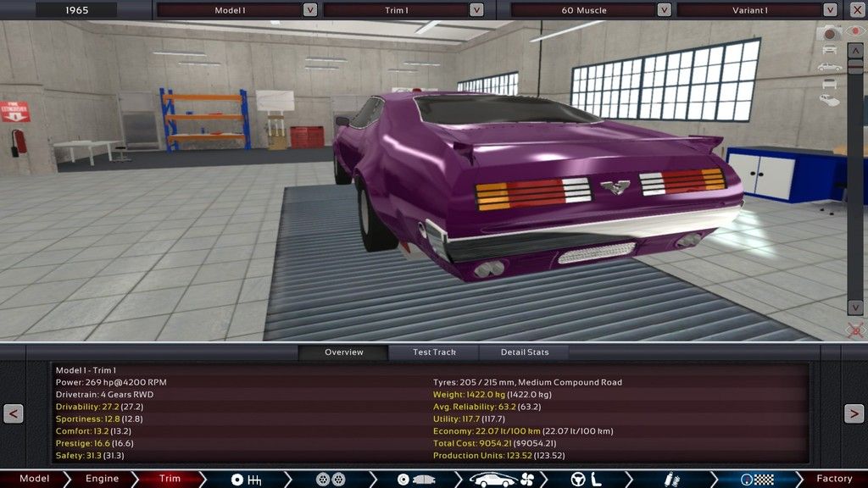Switch to the Detail Stats tab
The width and height of the screenshot is (868, 488).
click(524, 352)
